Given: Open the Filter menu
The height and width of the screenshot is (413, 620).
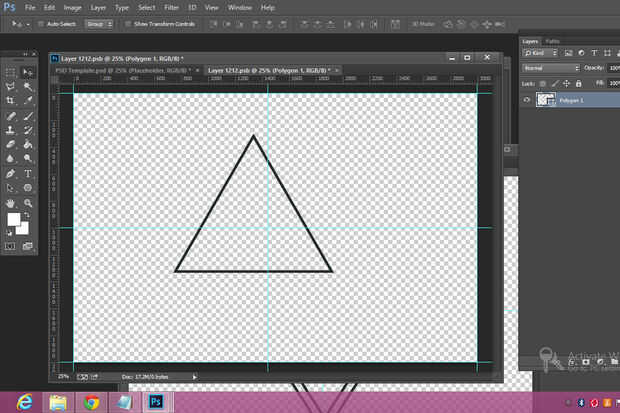Looking at the screenshot, I should point(171,8).
